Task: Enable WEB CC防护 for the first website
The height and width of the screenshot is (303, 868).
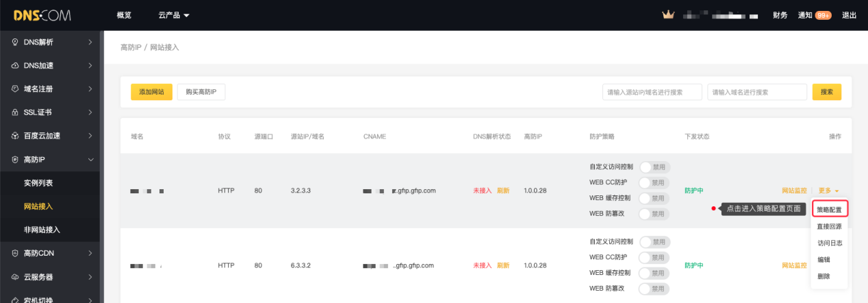Action: 654,182
